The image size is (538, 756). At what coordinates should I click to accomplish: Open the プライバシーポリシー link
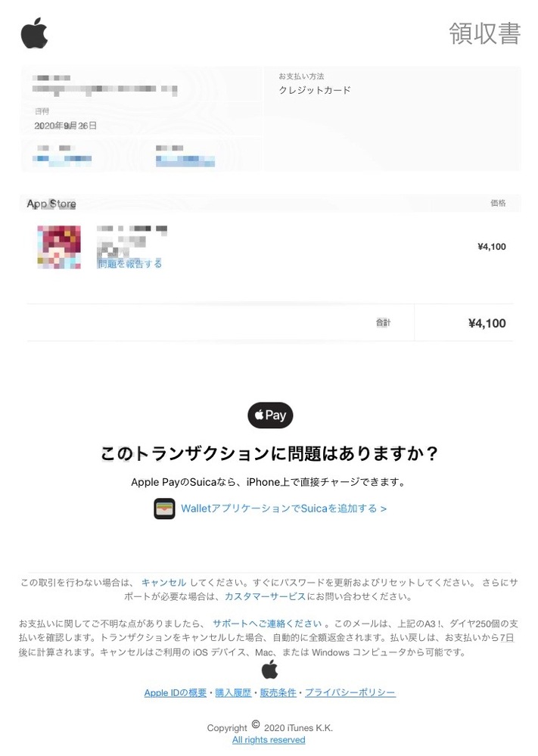point(350,693)
